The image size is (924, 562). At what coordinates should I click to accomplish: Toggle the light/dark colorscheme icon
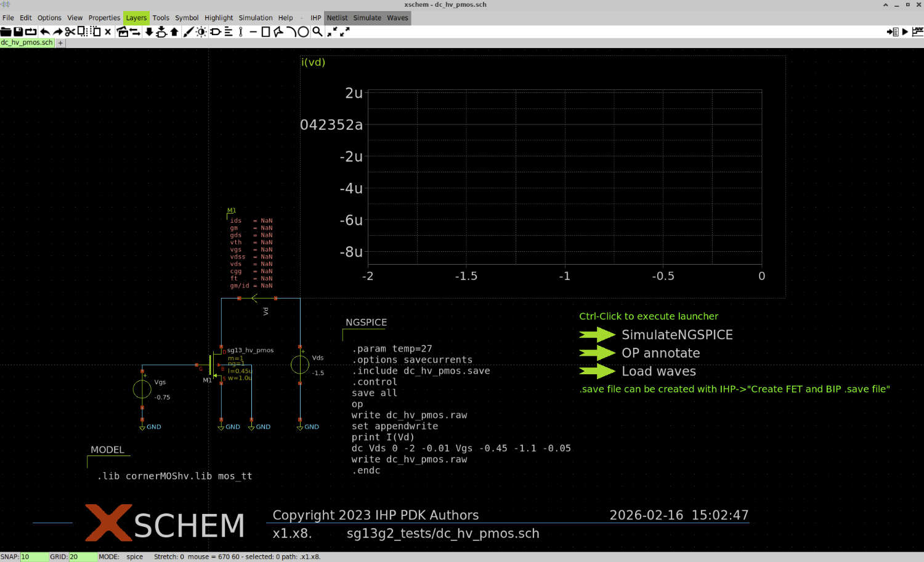click(201, 32)
